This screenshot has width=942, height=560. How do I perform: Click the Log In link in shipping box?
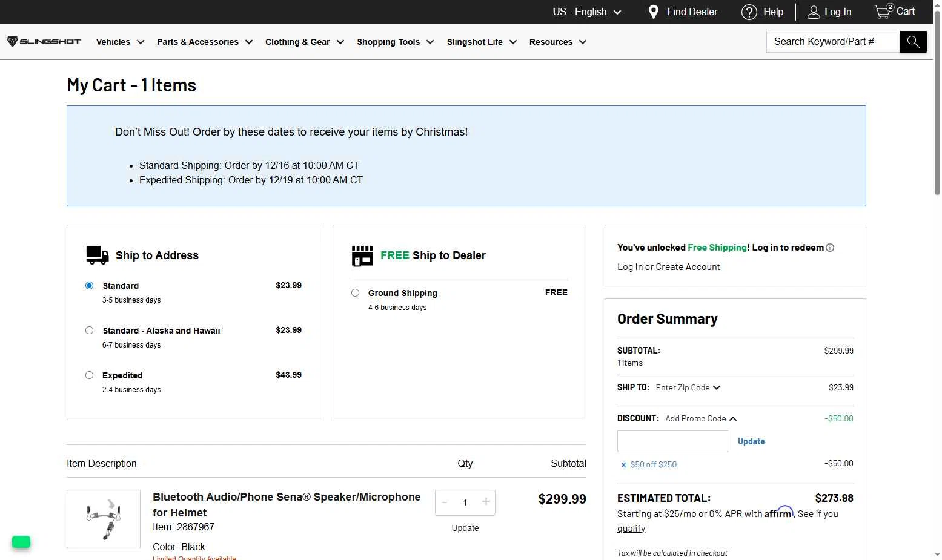(630, 267)
